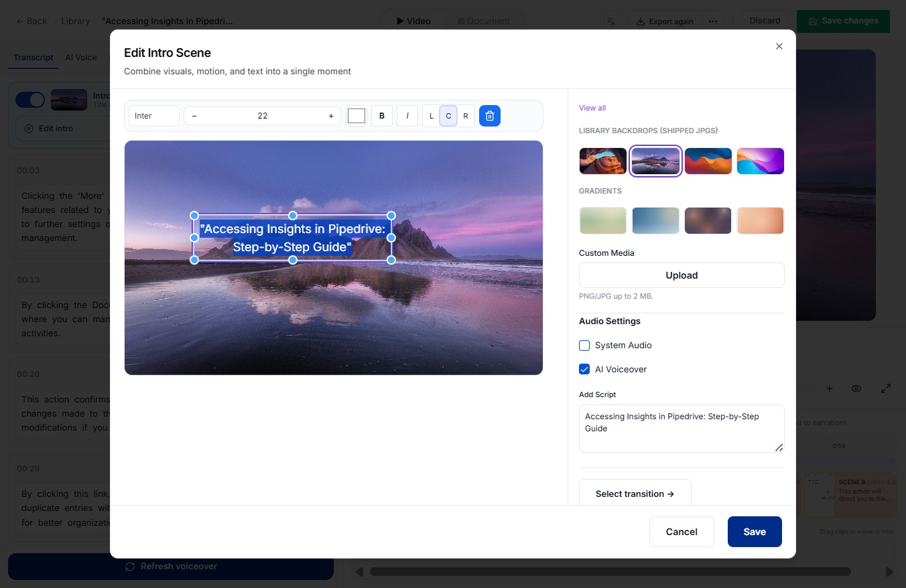Screen dimensions: 906x588
Task: Click the Add Script text area
Action: coord(682,429)
